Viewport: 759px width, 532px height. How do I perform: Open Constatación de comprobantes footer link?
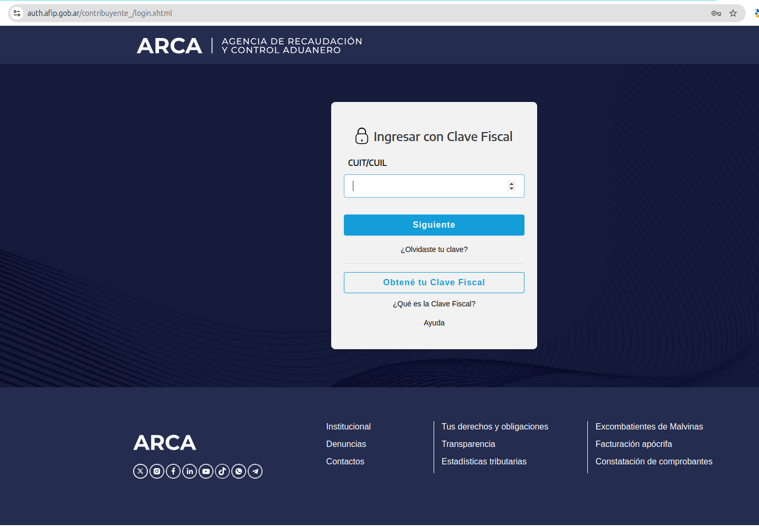[654, 461]
